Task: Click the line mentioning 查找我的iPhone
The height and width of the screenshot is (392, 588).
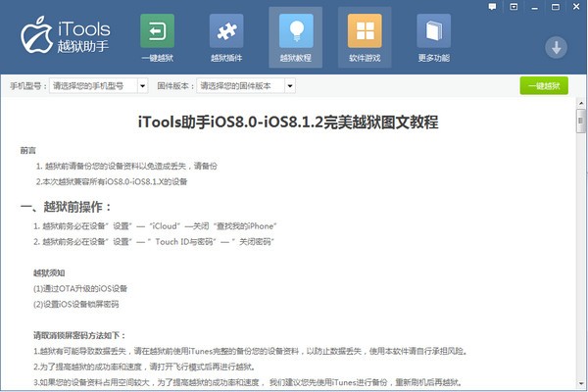Action: [155, 226]
